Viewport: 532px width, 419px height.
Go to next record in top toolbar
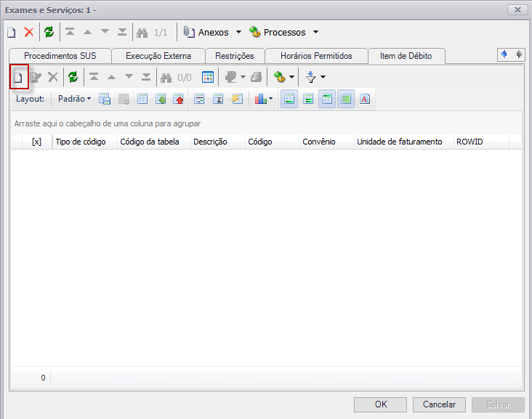pos(105,32)
